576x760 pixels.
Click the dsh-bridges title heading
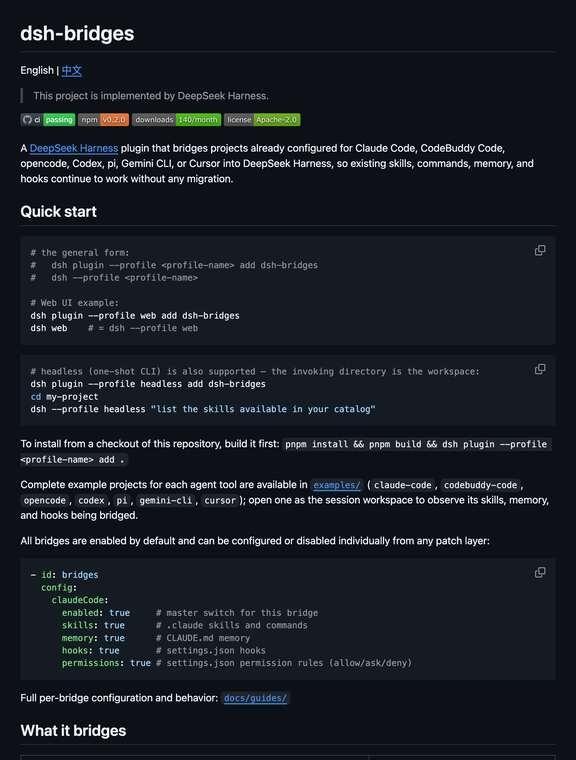click(x=77, y=33)
